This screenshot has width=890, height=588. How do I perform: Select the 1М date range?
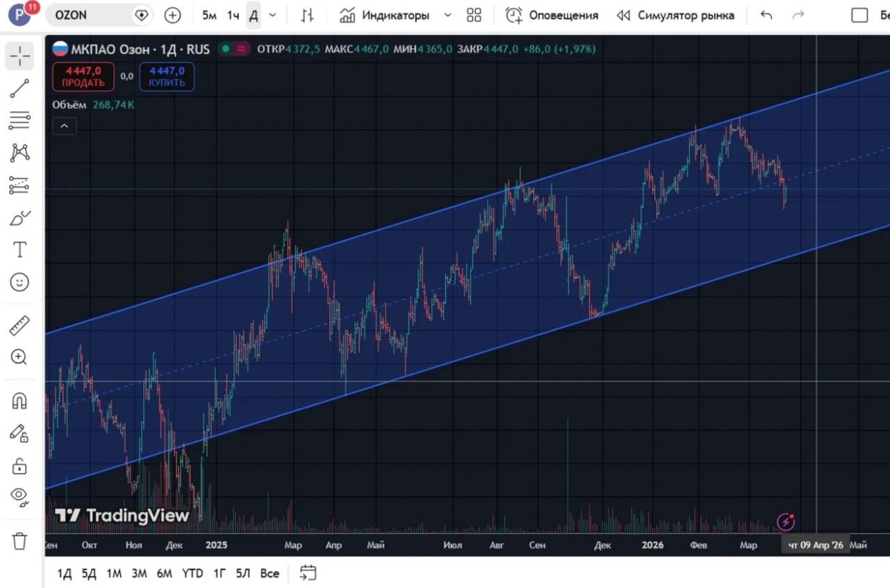[x=113, y=573]
